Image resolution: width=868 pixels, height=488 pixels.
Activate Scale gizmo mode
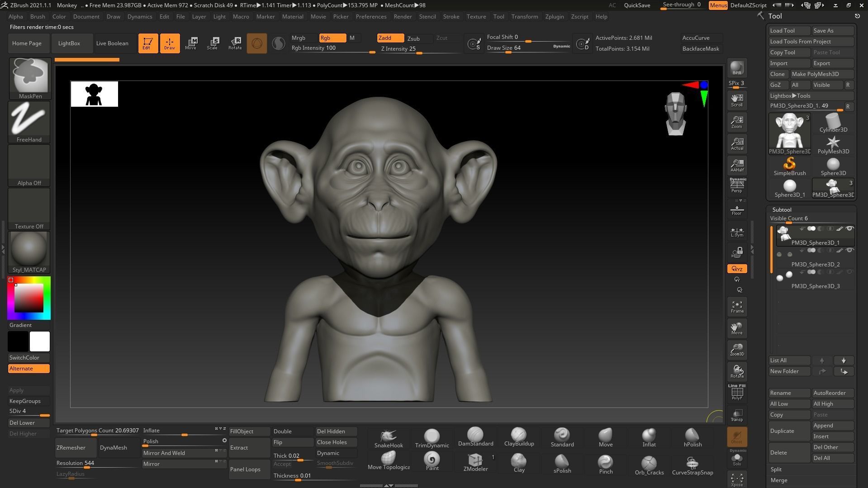click(x=213, y=43)
